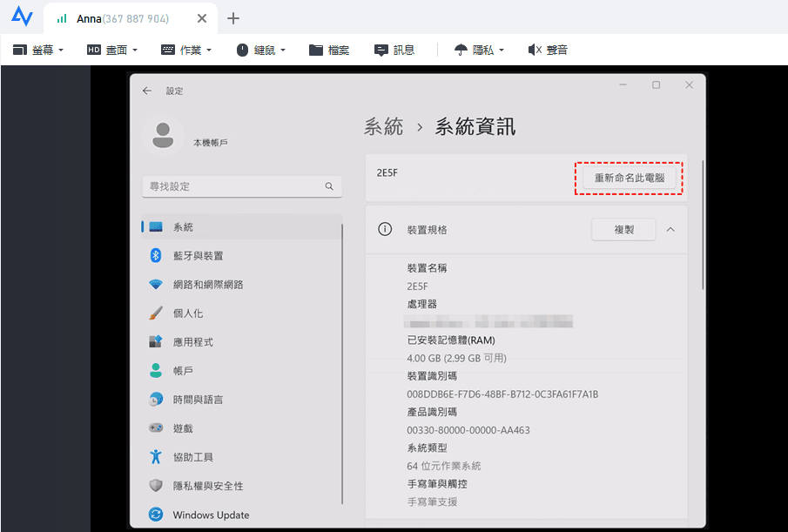This screenshot has width=788, height=532.
Task: Click the device ID value 008DDB6E-F7D6-48BF
Action: click(502, 394)
